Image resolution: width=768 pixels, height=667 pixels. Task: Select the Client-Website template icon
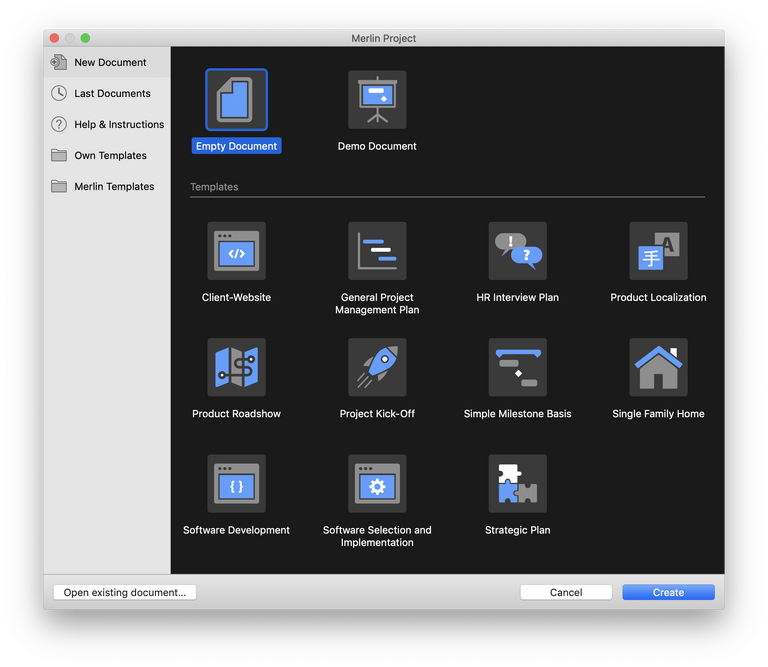point(237,251)
